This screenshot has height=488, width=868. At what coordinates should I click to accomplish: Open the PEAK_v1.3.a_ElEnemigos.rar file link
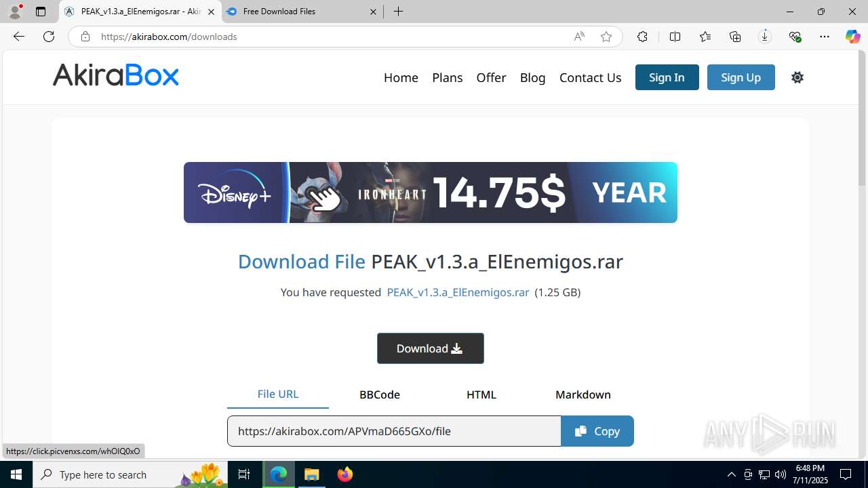tap(458, 292)
